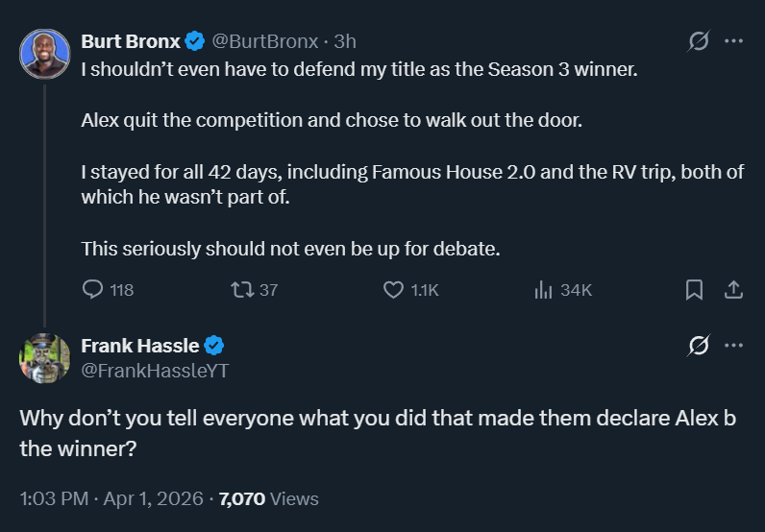765x532 pixels.
Task: Like Burt Bronx's tweet
Action: (x=393, y=290)
